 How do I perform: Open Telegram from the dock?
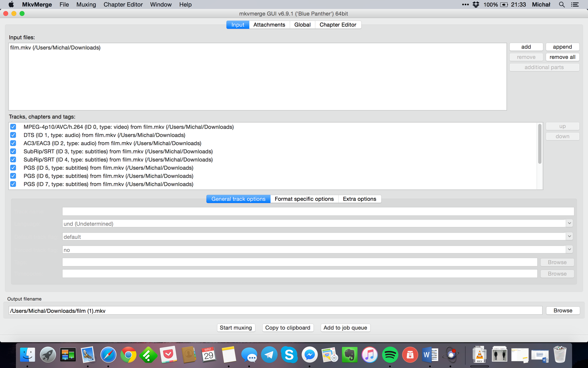[x=269, y=355]
